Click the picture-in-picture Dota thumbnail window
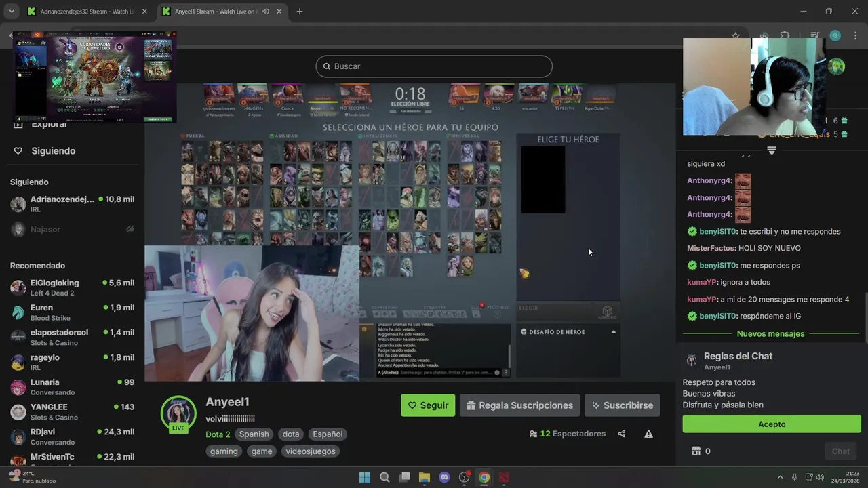The width and height of the screenshot is (868, 488). coord(94,77)
